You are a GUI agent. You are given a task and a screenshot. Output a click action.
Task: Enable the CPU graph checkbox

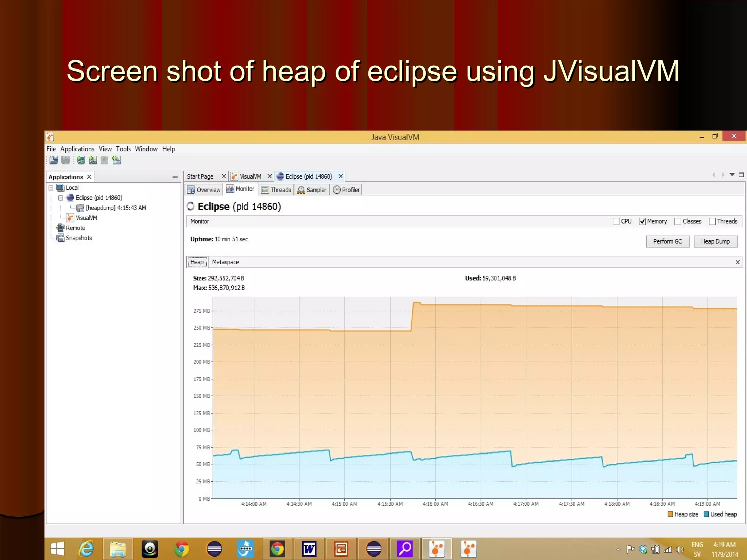click(616, 221)
